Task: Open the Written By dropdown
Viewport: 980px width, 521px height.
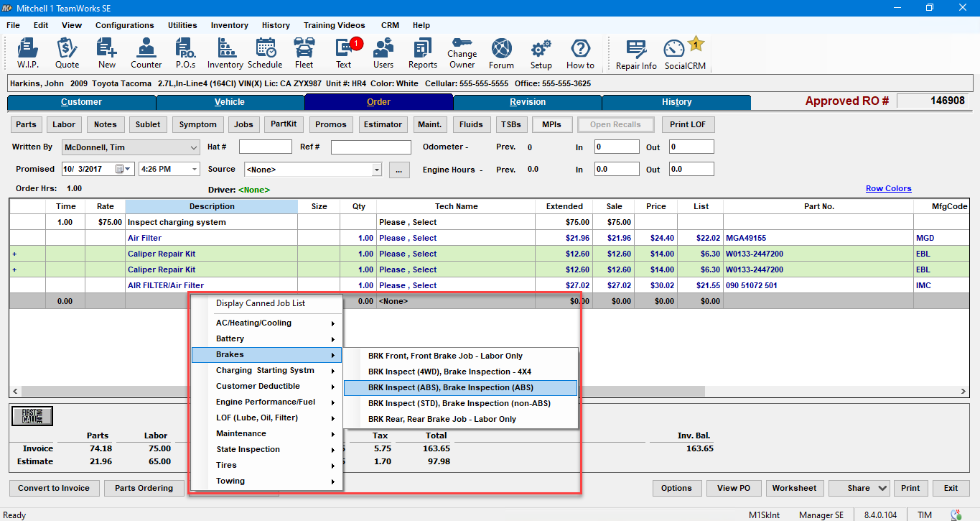Action: (x=194, y=147)
